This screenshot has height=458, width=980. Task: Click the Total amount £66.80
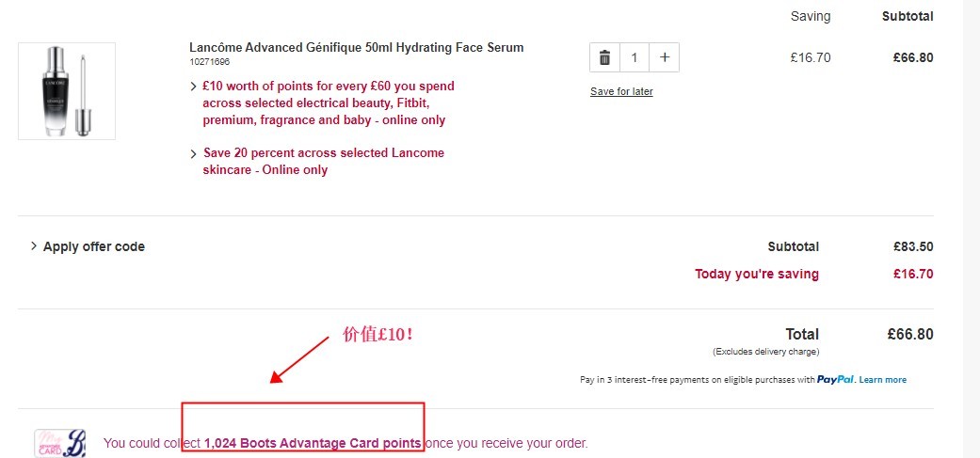[910, 335]
